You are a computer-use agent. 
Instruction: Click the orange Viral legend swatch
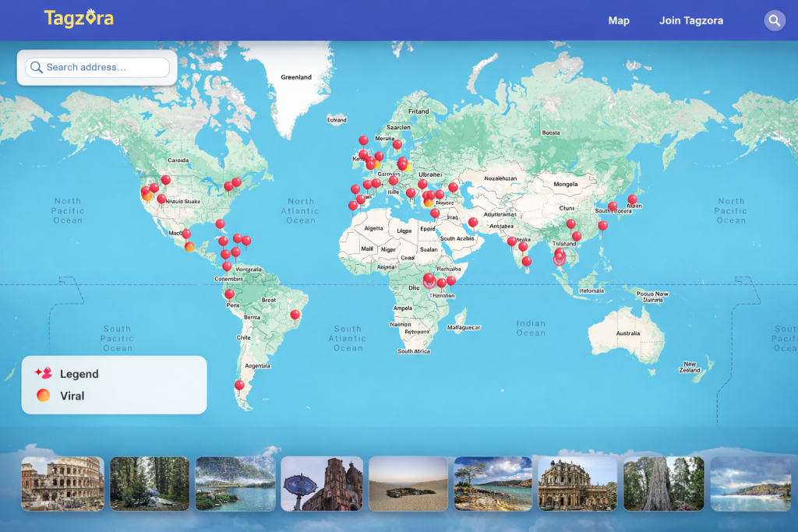43,396
